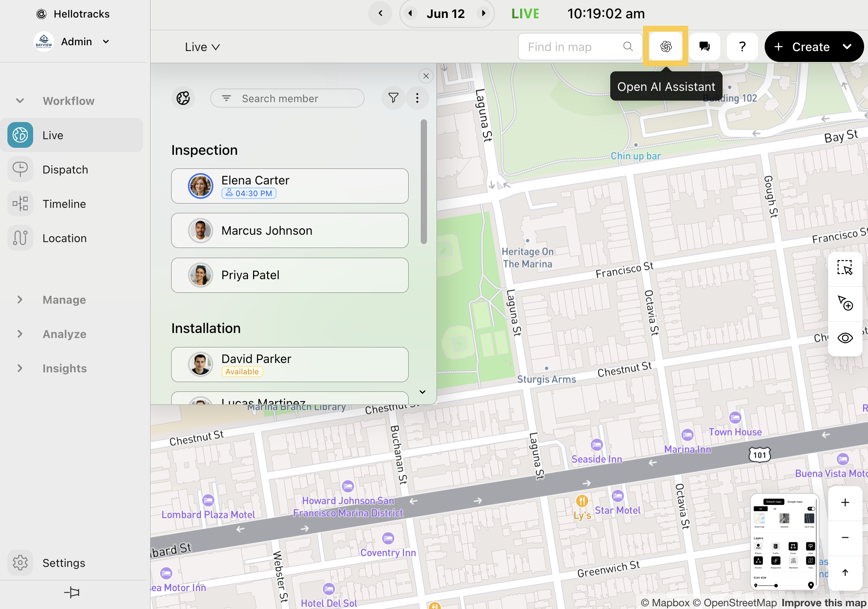Select member Marcus Johnson
Viewport: 868px width, 609px height.
[290, 230]
